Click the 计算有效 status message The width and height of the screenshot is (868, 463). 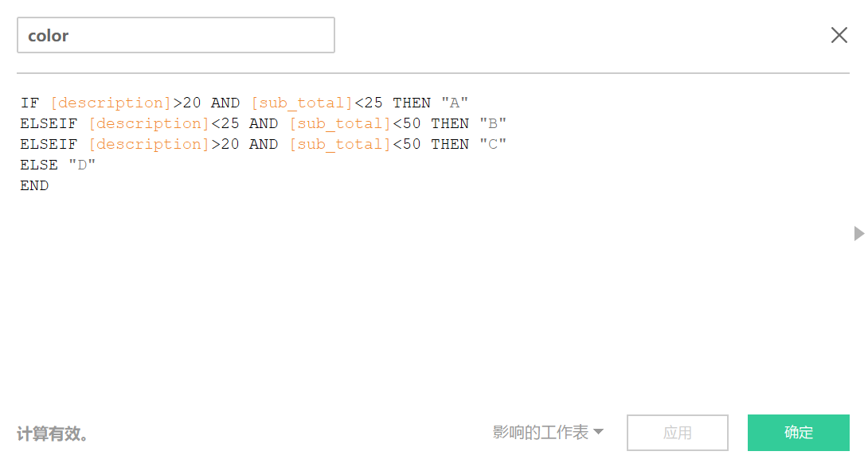53,434
